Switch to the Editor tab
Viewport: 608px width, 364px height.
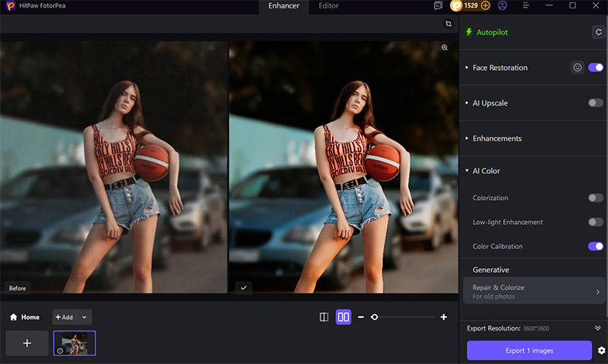tap(328, 6)
